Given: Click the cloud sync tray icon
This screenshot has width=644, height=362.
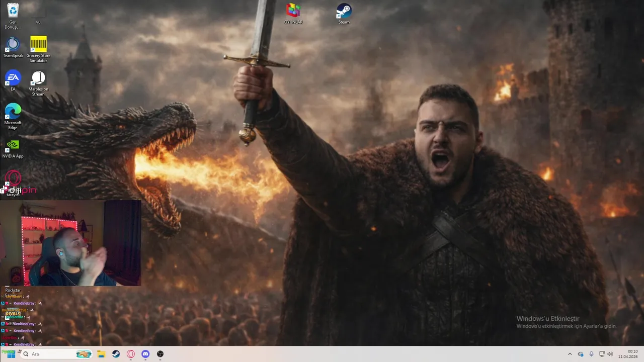Looking at the screenshot, I should pos(581,354).
